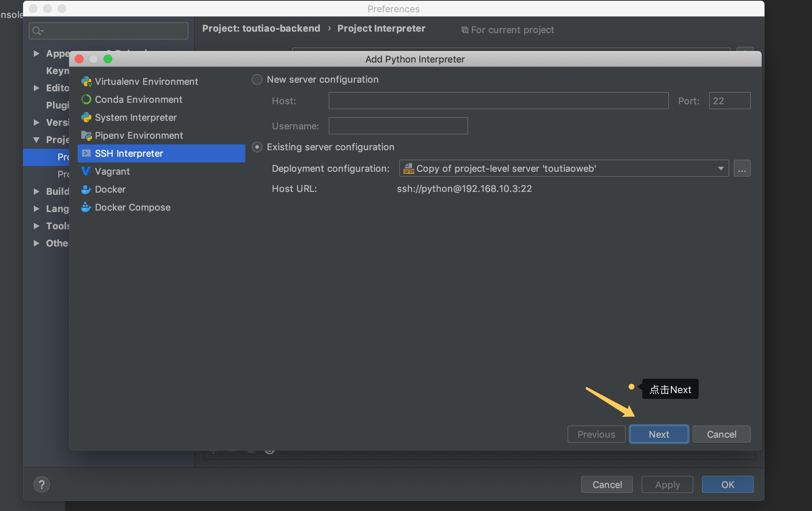Click the Preferences OK button
The image size is (812, 511).
[x=727, y=485]
